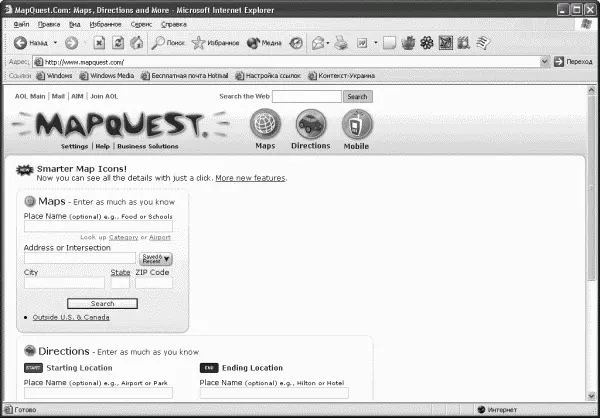Expand the Saved & Recent dropdown
The image size is (600, 418).
[x=156, y=259]
